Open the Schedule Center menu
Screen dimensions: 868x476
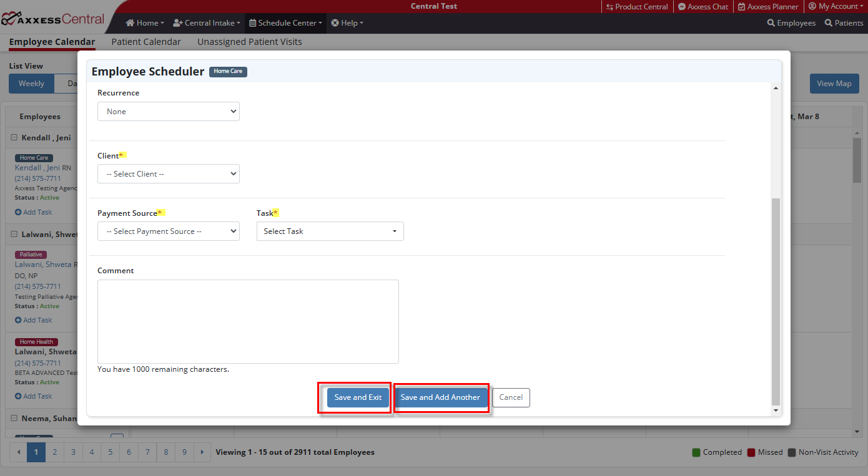pos(286,23)
